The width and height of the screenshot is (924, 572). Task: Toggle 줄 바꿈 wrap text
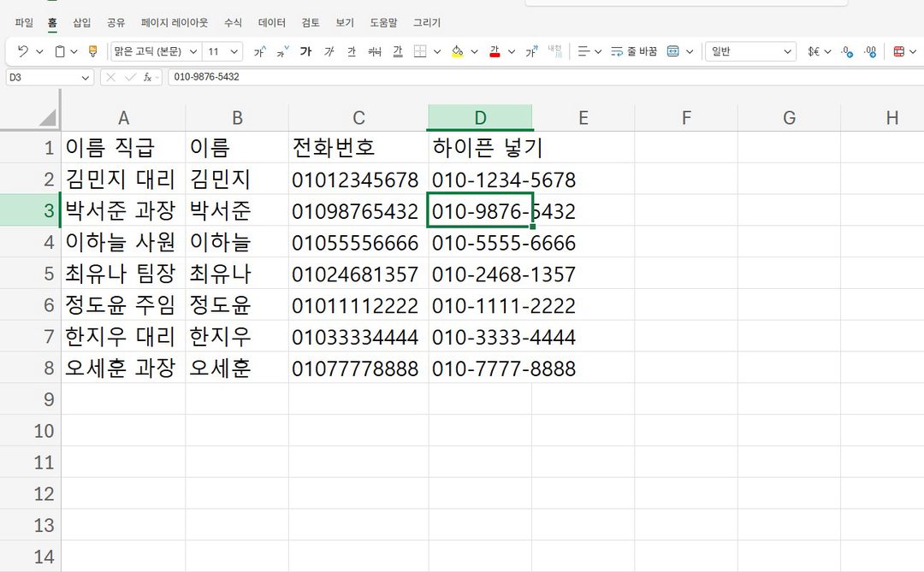click(634, 51)
